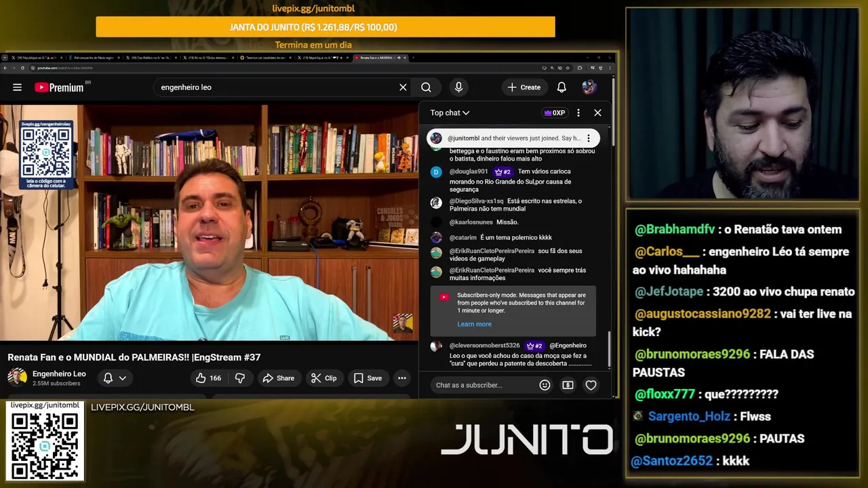Viewport: 868px width, 488px height.
Task: Switch to the Eixo Político no X tab
Action: [x=152, y=58]
